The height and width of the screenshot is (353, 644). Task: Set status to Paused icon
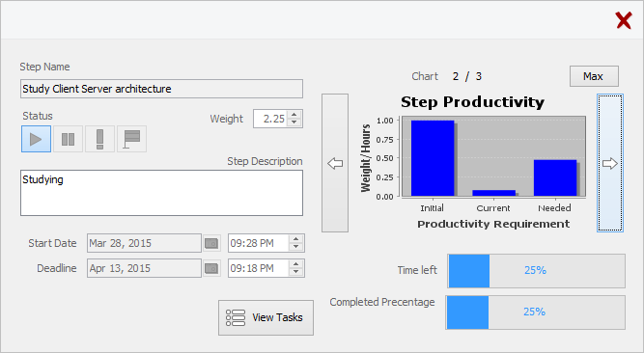coord(69,139)
